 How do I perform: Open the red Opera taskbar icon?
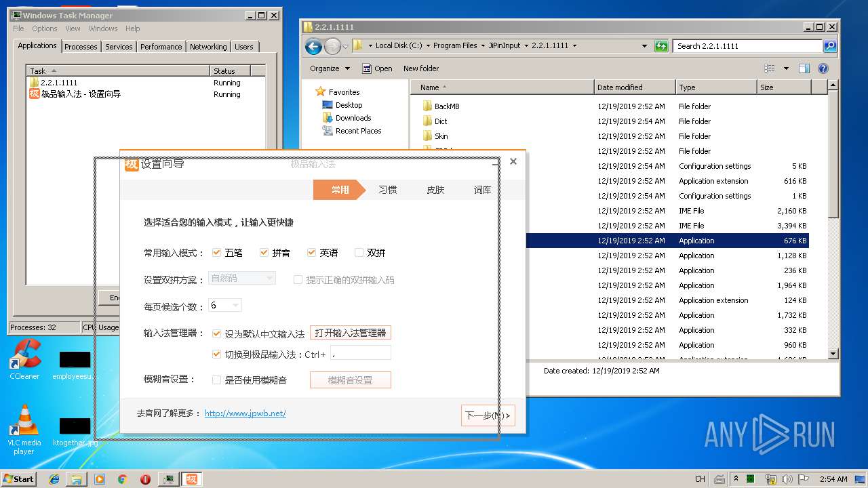coord(145,479)
